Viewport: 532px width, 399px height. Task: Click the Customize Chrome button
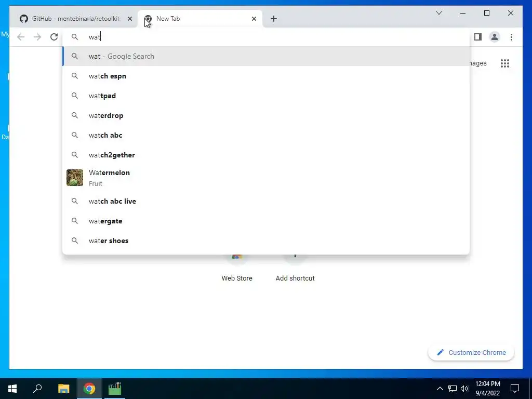(471, 353)
